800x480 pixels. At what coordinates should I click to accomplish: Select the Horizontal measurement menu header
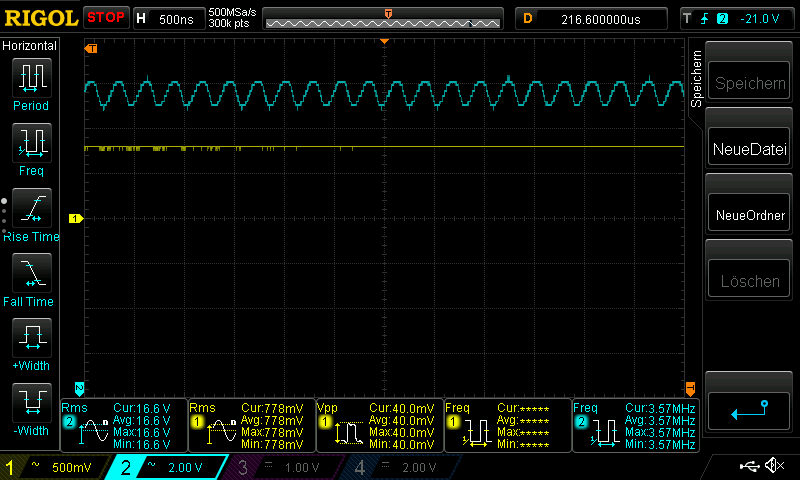[30, 46]
